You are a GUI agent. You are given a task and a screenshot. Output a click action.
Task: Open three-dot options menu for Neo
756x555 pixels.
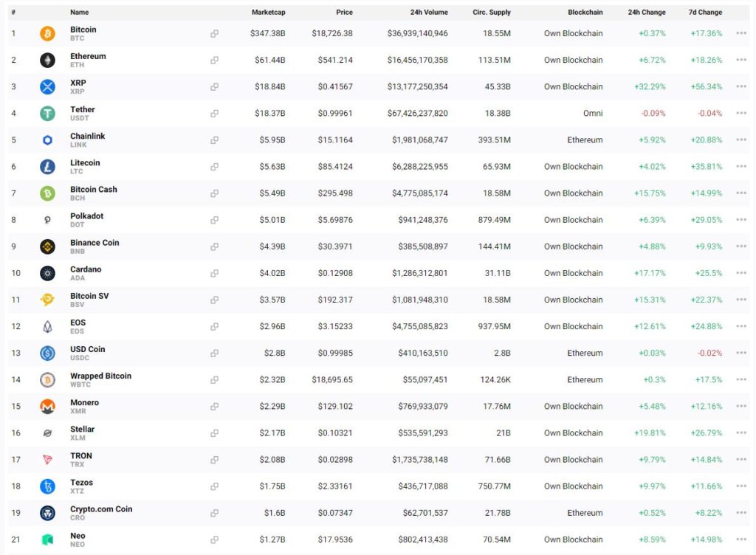(741, 539)
